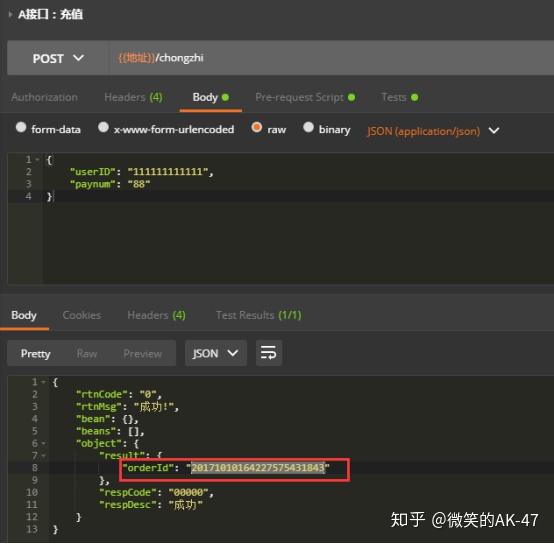Choose the raw body radio button
Viewport: 554px width, 544px height.
pos(257,127)
